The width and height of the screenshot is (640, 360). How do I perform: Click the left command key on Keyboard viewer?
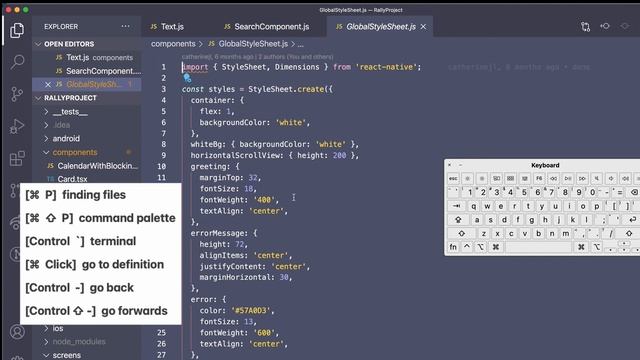pyautogui.click(x=496, y=247)
